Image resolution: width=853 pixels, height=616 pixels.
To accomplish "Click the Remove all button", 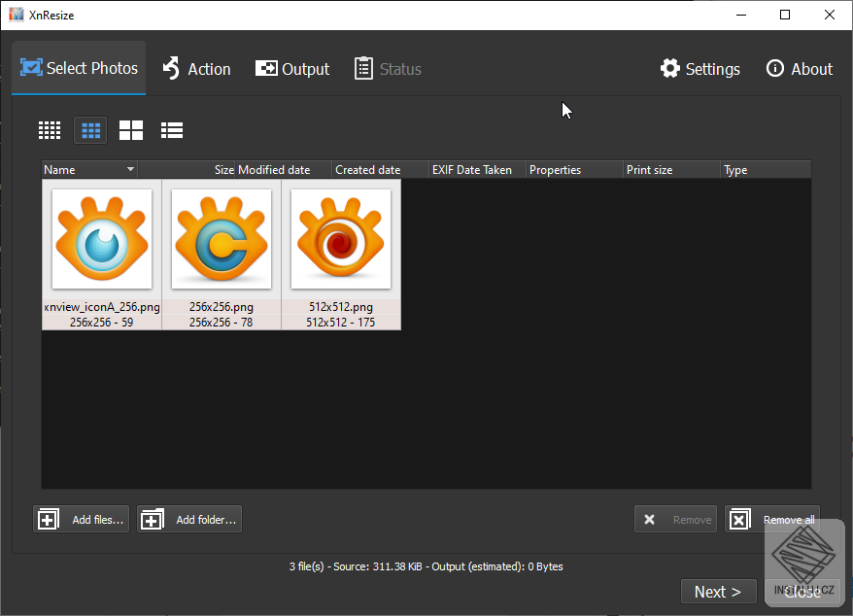I will (772, 520).
